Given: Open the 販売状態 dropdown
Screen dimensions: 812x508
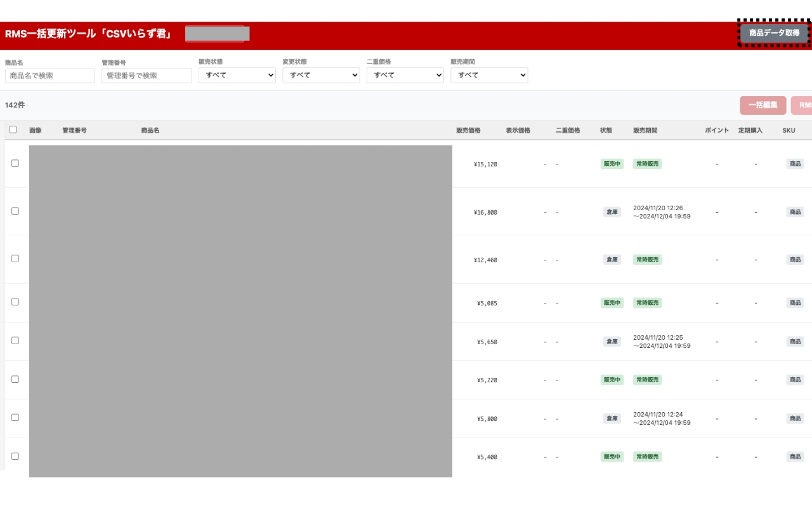Looking at the screenshot, I should click(237, 75).
